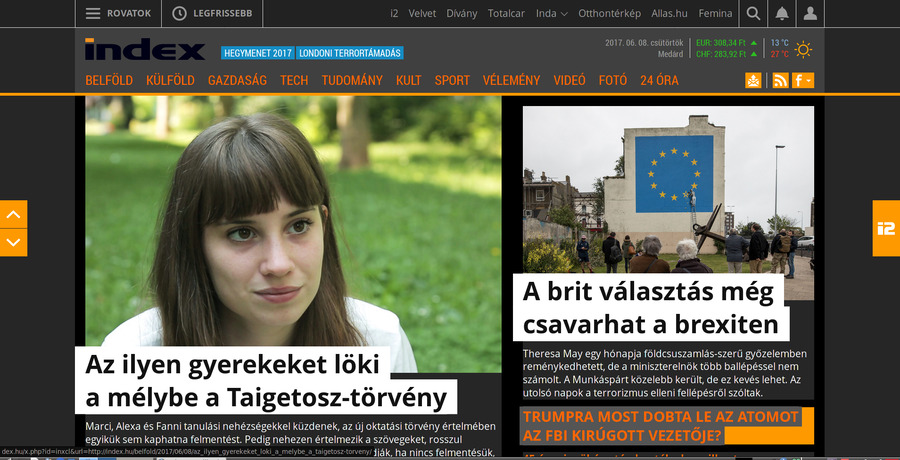Viewport: 900px width, 460px height.
Task: Go to Totalcar site
Action: pos(506,14)
